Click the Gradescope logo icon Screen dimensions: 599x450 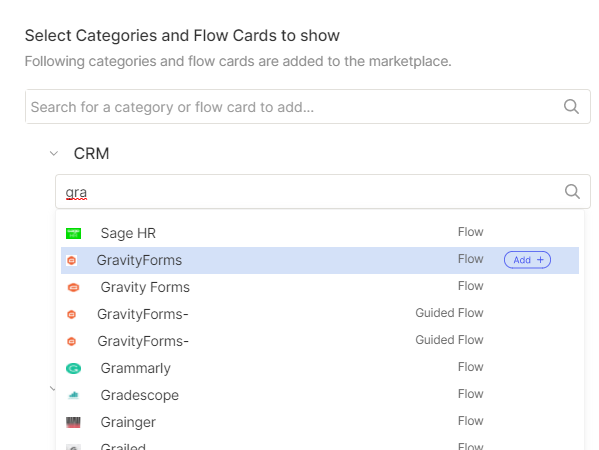pos(73,395)
